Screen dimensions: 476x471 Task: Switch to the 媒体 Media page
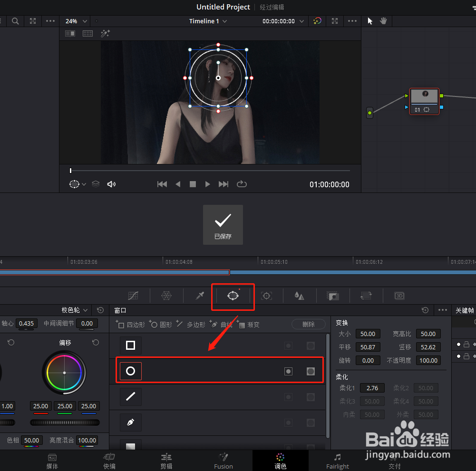coord(52,461)
